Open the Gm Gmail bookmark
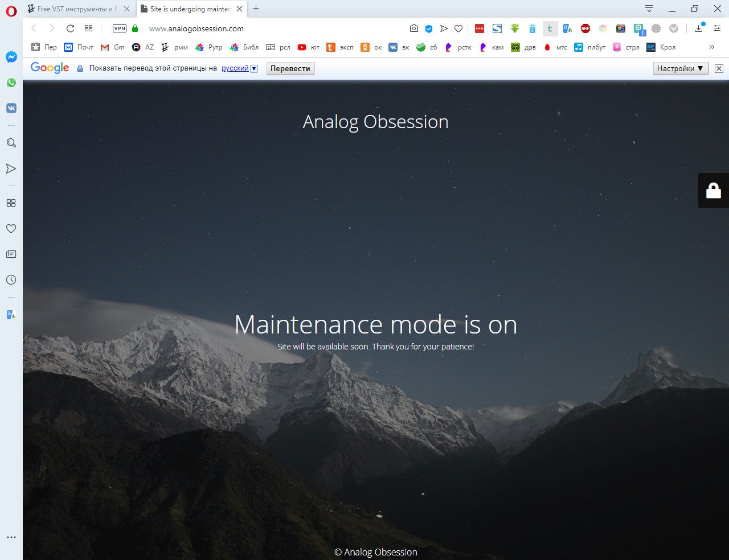729x560 pixels. tap(112, 47)
